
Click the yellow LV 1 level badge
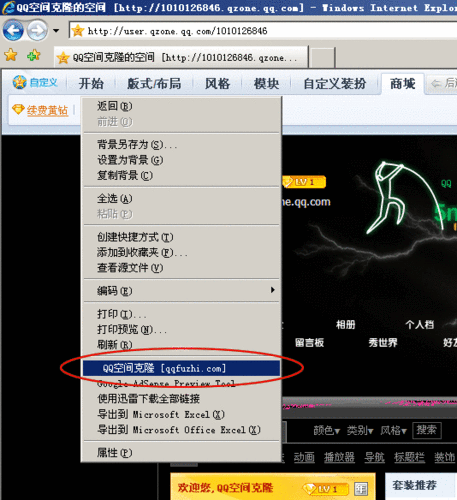coord(304,182)
